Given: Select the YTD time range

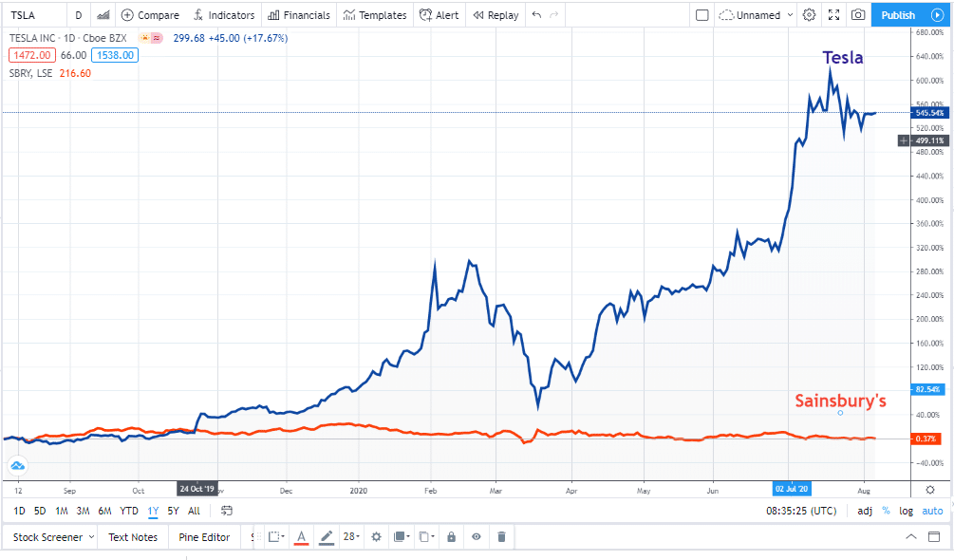Looking at the screenshot, I should (x=129, y=511).
